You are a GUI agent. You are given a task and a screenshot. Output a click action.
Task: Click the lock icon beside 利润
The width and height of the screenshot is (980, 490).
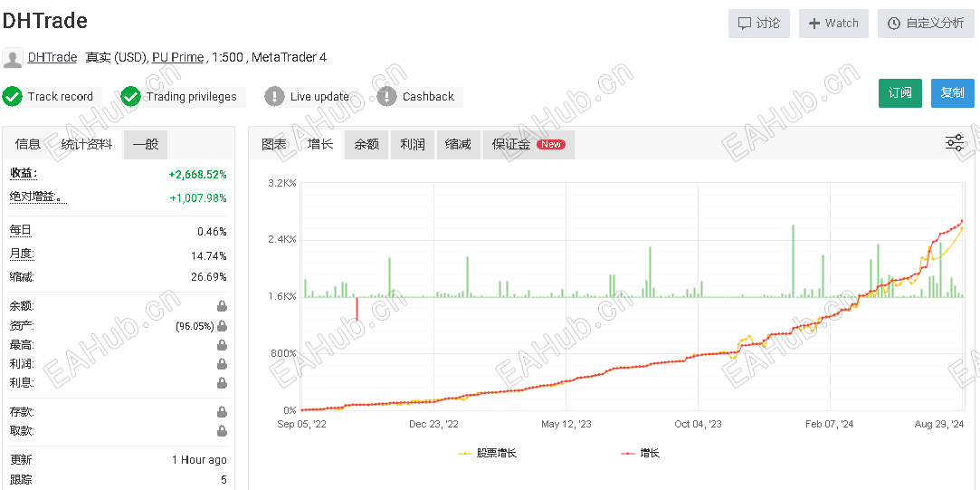[x=222, y=363]
